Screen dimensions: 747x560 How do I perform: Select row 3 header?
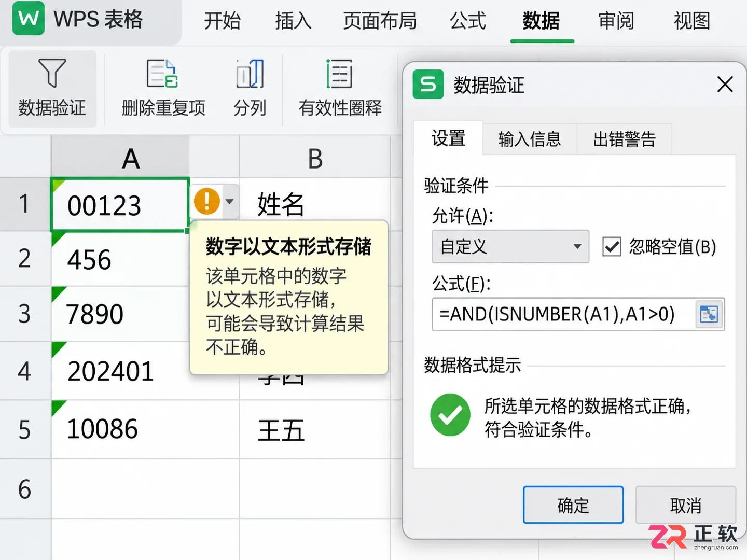(25, 314)
